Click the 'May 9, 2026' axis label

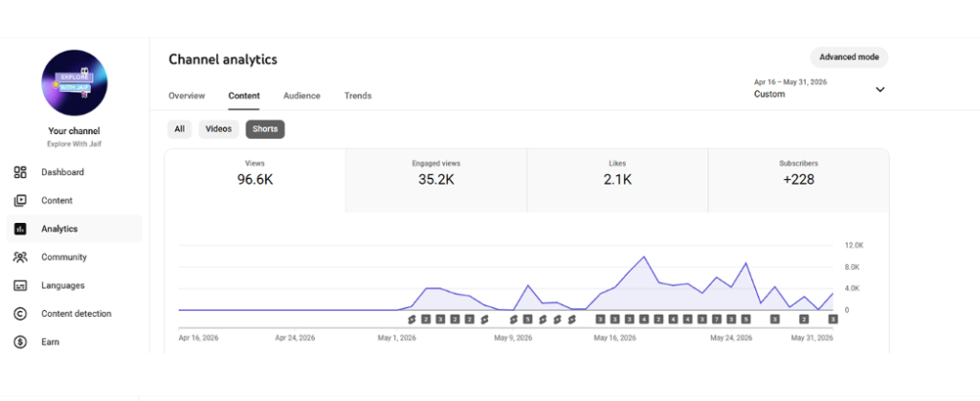coord(513,338)
